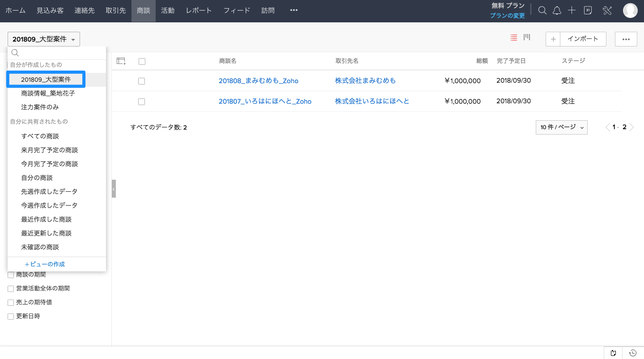This screenshot has width=644, height=359.
Task: Click the plus button beside インポート
Action: tap(553, 39)
